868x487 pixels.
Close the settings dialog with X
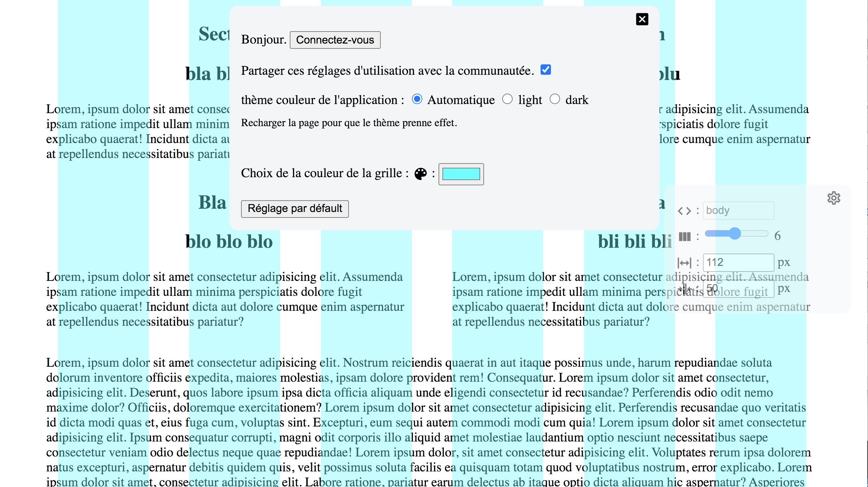(x=642, y=19)
